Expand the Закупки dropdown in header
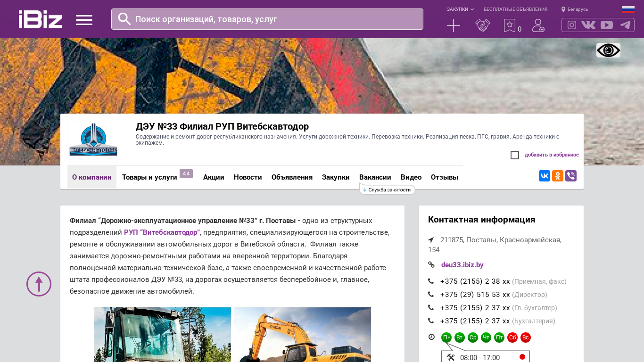The height and width of the screenshot is (362, 644). [461, 9]
